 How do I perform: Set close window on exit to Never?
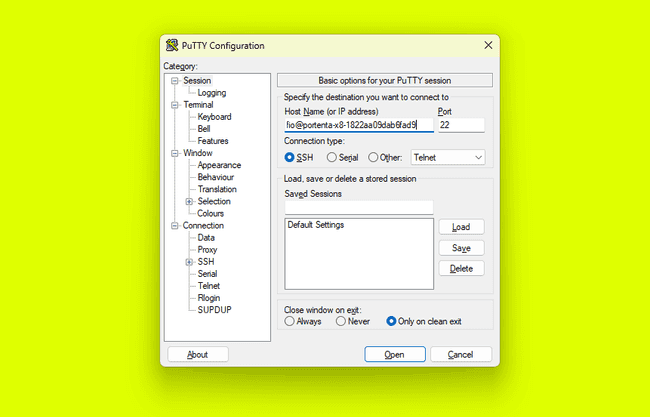(341, 321)
